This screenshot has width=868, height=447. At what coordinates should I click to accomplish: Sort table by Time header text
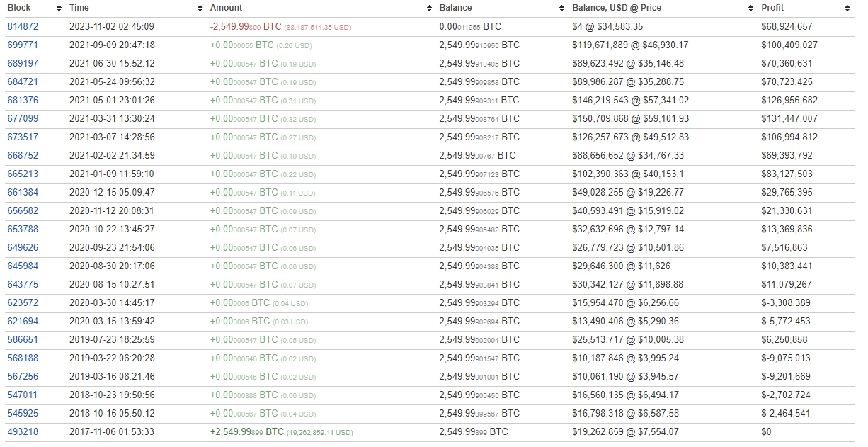click(x=79, y=8)
